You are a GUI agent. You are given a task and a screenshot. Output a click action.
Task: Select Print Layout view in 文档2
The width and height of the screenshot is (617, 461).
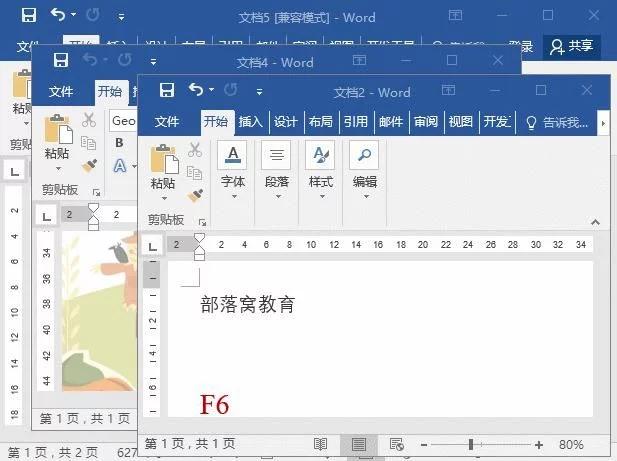[x=358, y=444]
